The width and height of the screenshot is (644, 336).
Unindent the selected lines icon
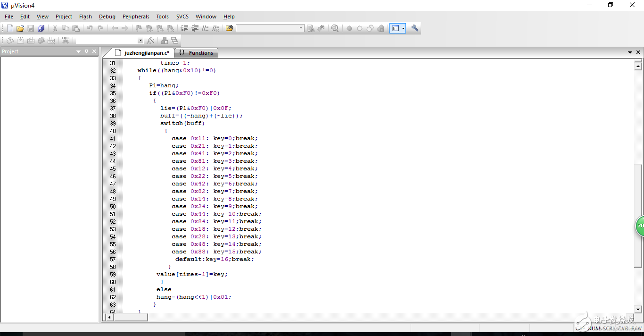pos(195,28)
